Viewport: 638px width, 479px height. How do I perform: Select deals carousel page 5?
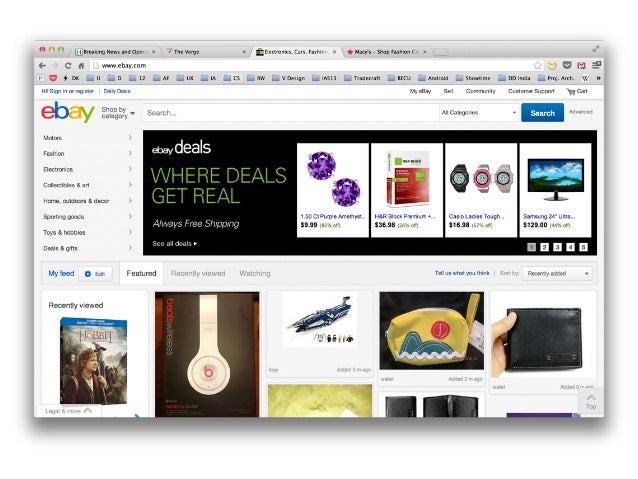[583, 247]
